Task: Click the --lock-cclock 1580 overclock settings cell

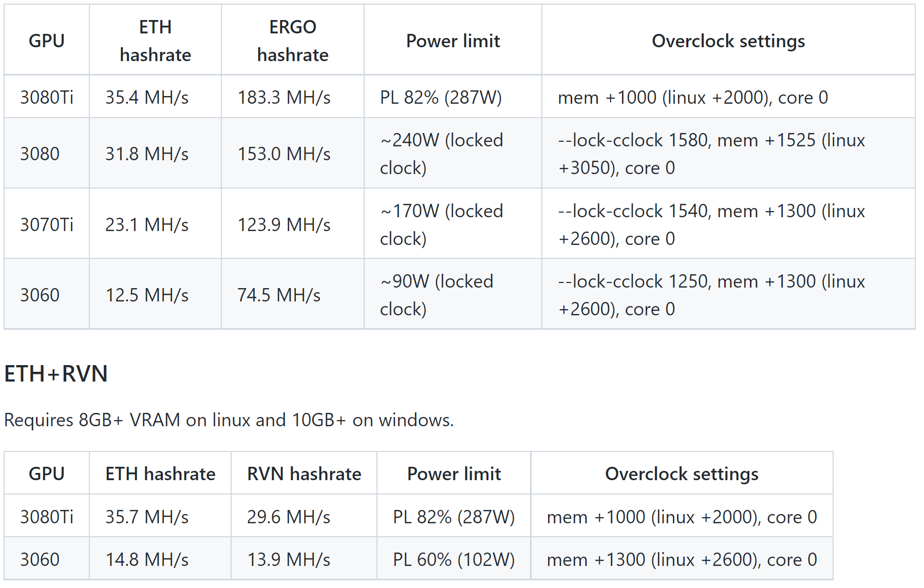Action: click(x=728, y=154)
